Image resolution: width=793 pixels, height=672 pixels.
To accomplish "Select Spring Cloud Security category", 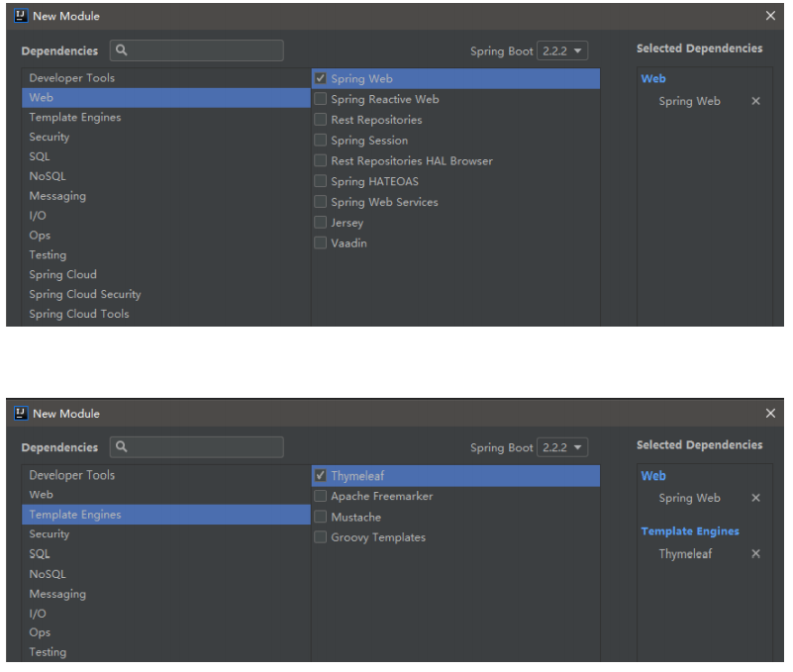I will click(166, 294).
